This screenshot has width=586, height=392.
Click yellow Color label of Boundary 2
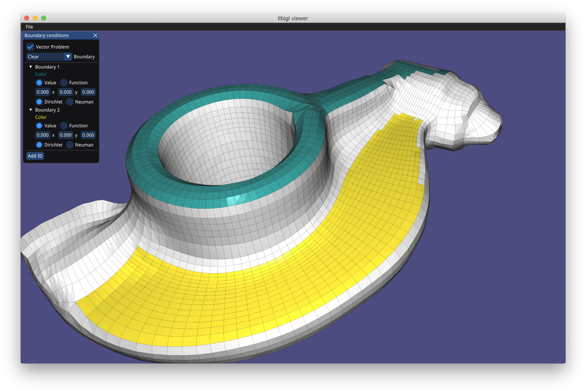[41, 117]
